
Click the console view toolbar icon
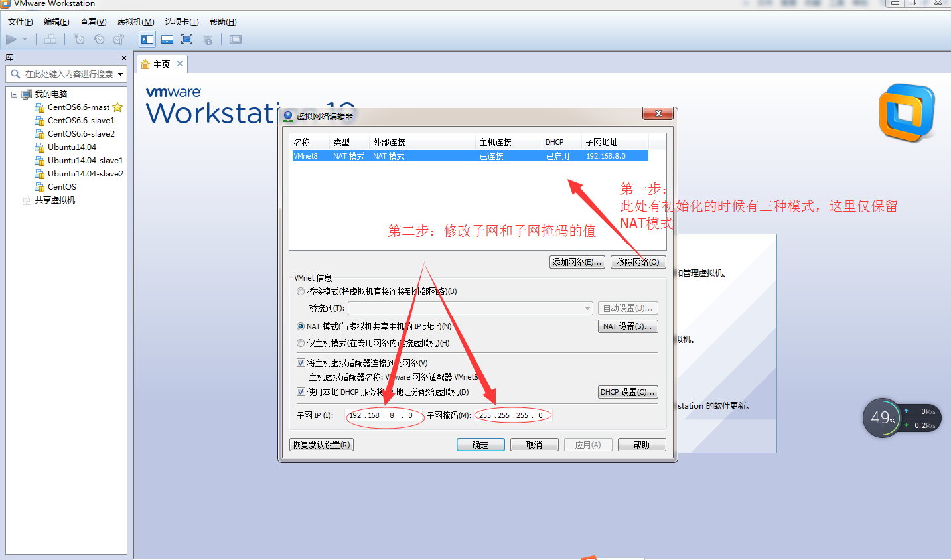[x=236, y=39]
